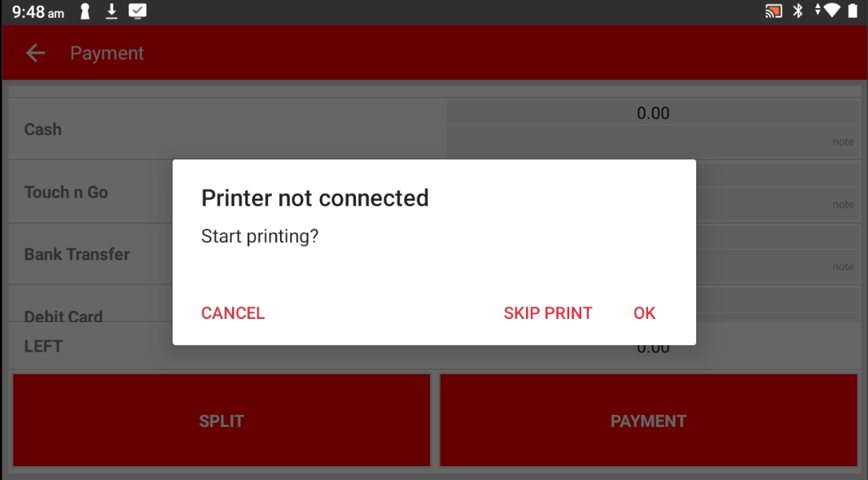
Task: Select the Cash amount field
Action: click(653, 113)
